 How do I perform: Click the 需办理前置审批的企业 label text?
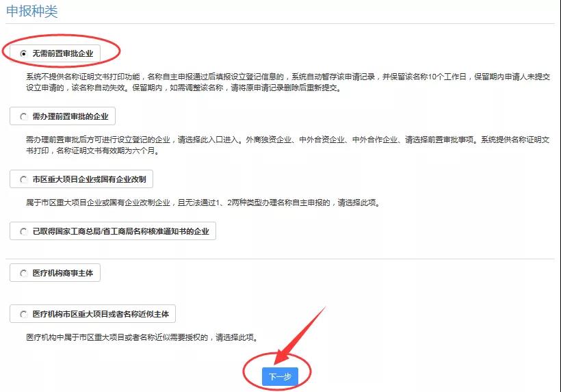pos(70,116)
